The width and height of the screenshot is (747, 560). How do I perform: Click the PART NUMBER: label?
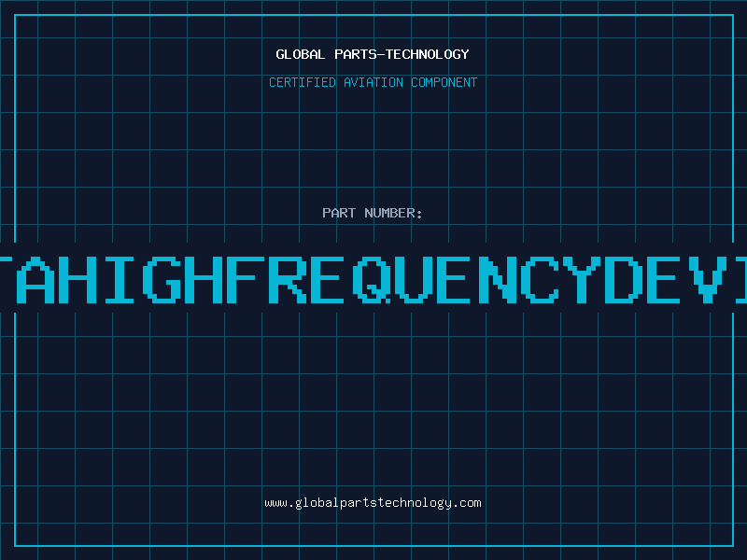(x=373, y=213)
